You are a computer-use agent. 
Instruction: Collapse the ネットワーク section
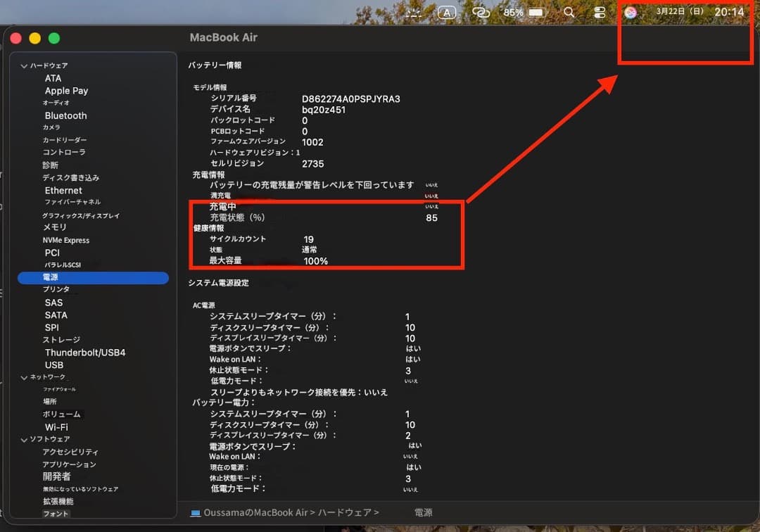click(24, 377)
